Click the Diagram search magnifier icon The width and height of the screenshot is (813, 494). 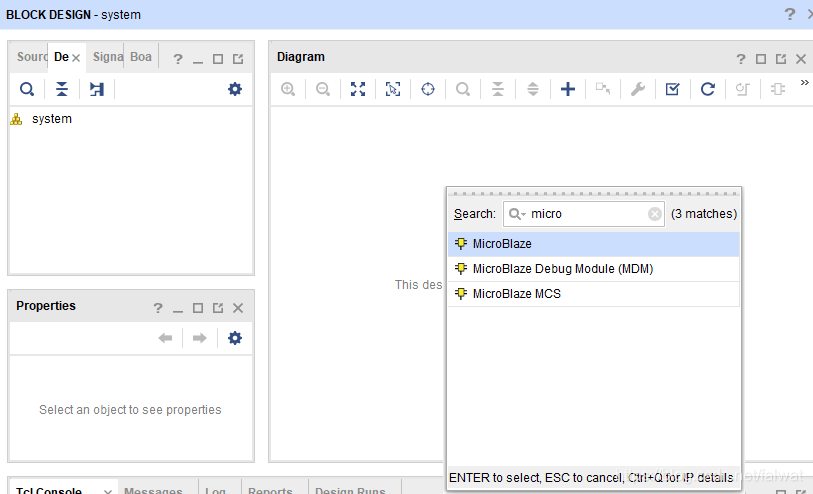coord(463,89)
